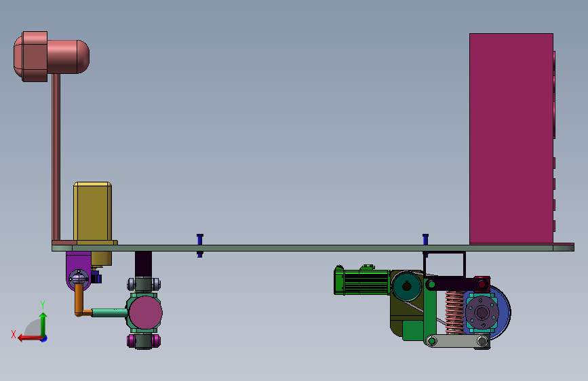Select the blue wheel disc behind hub
The height and width of the screenshot is (381, 588).
pos(504,312)
